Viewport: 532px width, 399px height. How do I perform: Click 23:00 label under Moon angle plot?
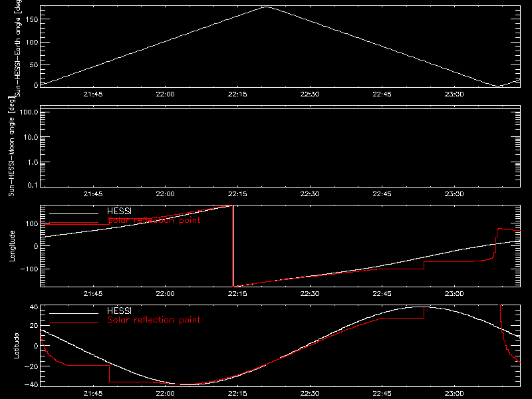(x=454, y=194)
